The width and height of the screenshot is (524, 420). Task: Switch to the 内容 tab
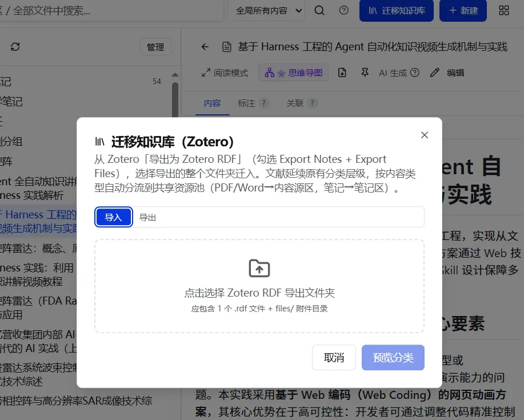tap(212, 103)
